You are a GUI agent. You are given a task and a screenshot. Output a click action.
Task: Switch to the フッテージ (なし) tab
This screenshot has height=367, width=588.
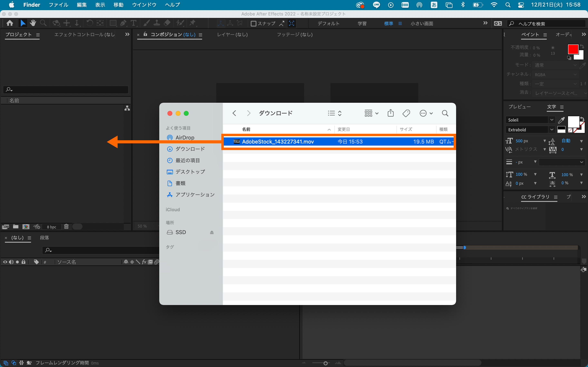coord(294,34)
